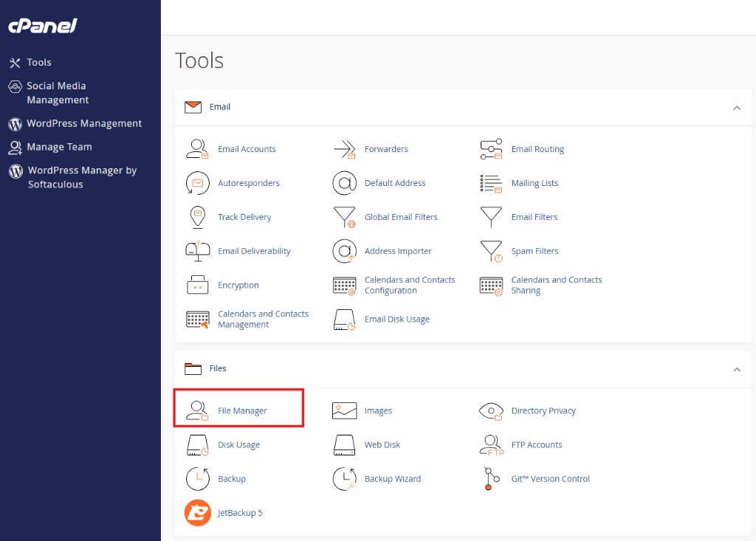The height and width of the screenshot is (541, 756).
Task: Open the Directory Privacy link
Action: (543, 411)
